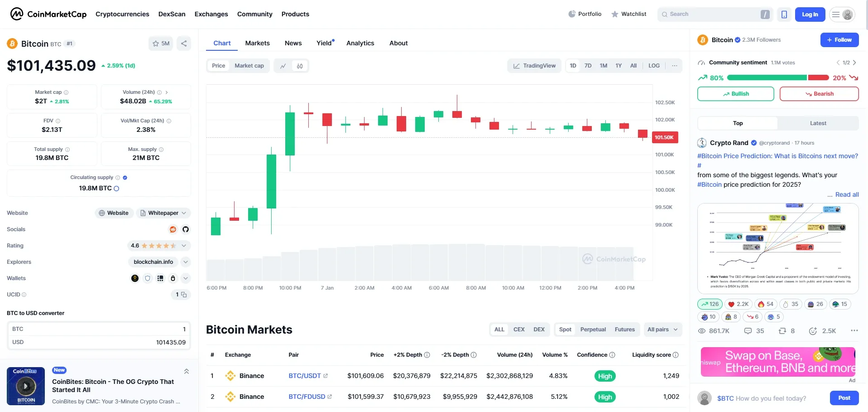Open the user account menu
This screenshot has width=868, height=412.
[x=842, y=15]
